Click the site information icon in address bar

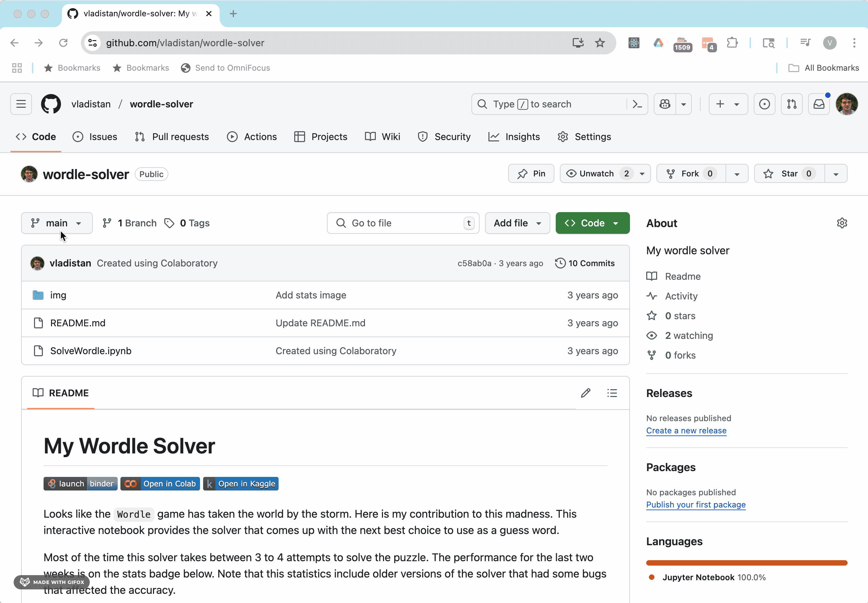(92, 43)
